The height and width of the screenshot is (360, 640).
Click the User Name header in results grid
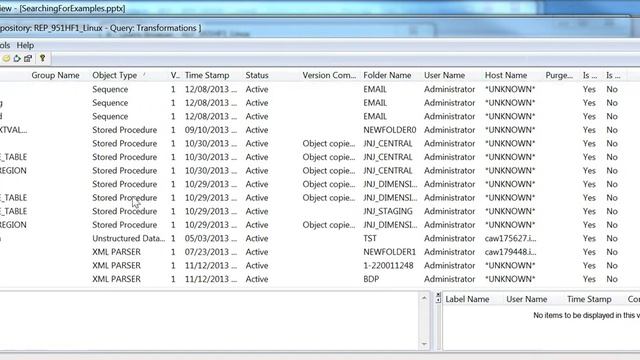444,76
